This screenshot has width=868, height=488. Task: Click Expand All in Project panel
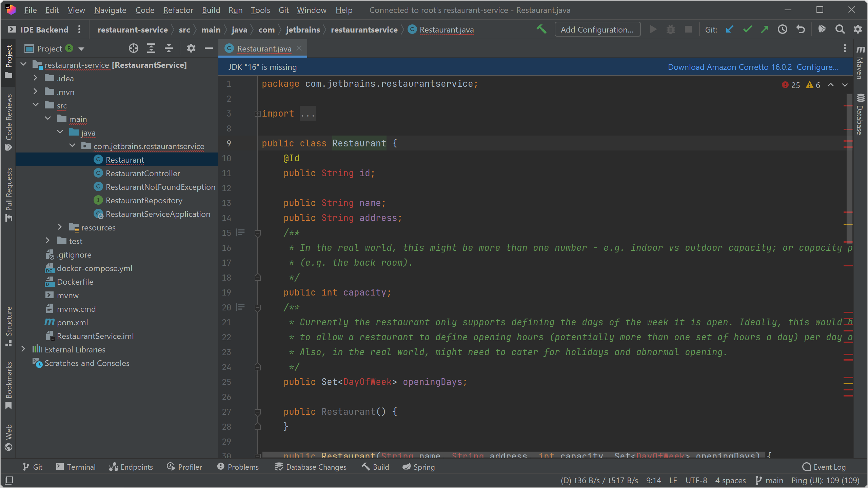pos(151,48)
